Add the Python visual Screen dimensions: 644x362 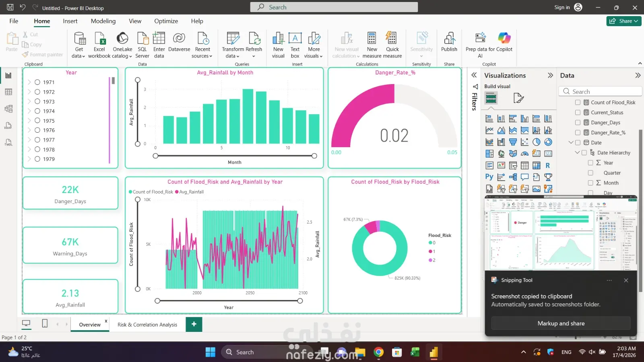pos(489,177)
